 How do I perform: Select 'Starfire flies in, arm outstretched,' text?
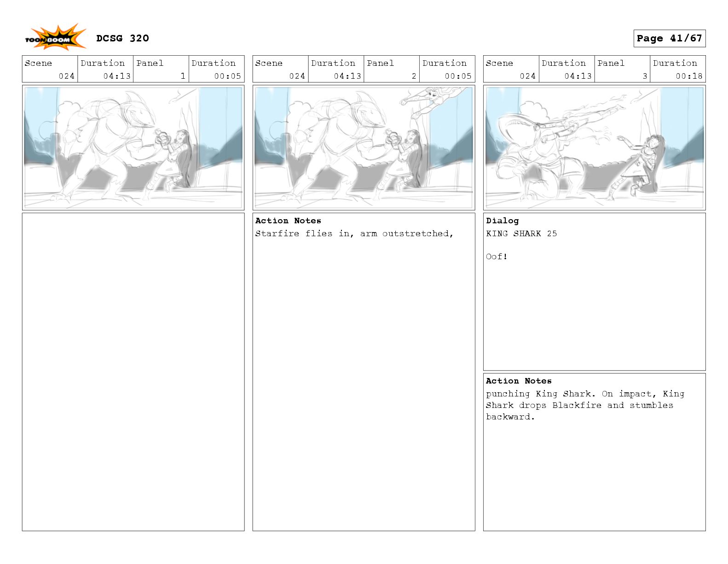(x=354, y=233)
